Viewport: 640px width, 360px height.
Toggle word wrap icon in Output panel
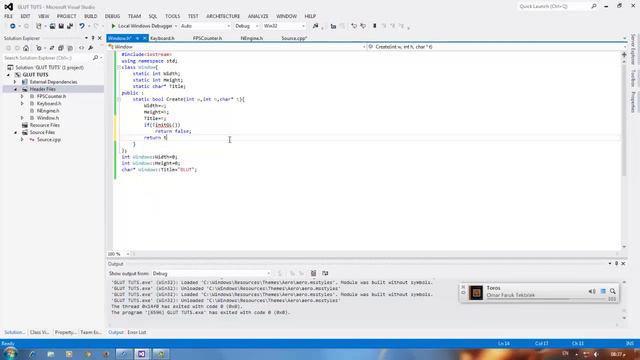pos(325,273)
